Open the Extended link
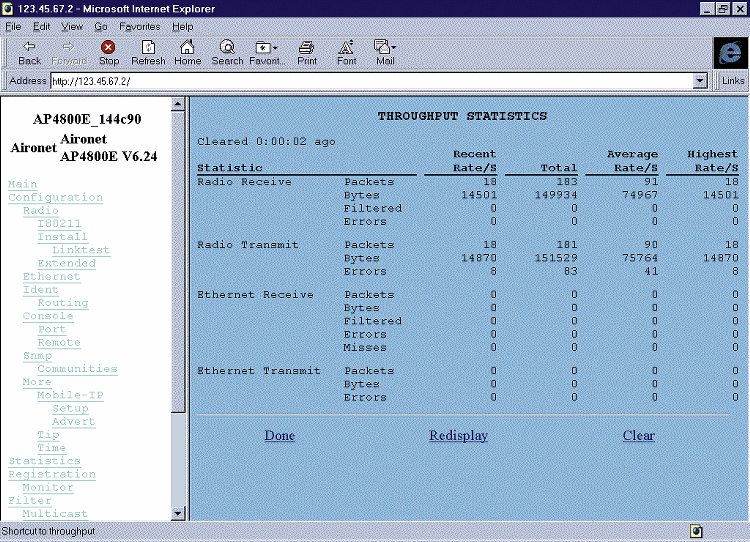Viewport: 750px width, 542px height. pos(66,263)
